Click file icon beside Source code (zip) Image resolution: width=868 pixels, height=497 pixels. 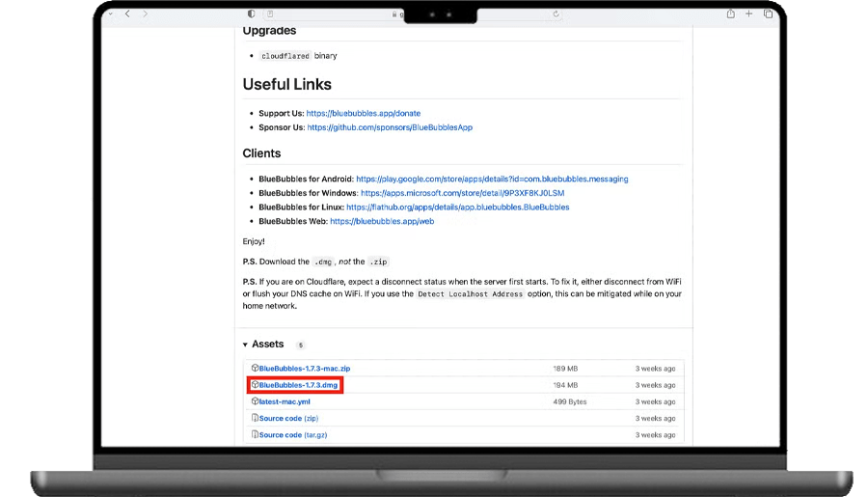255,418
